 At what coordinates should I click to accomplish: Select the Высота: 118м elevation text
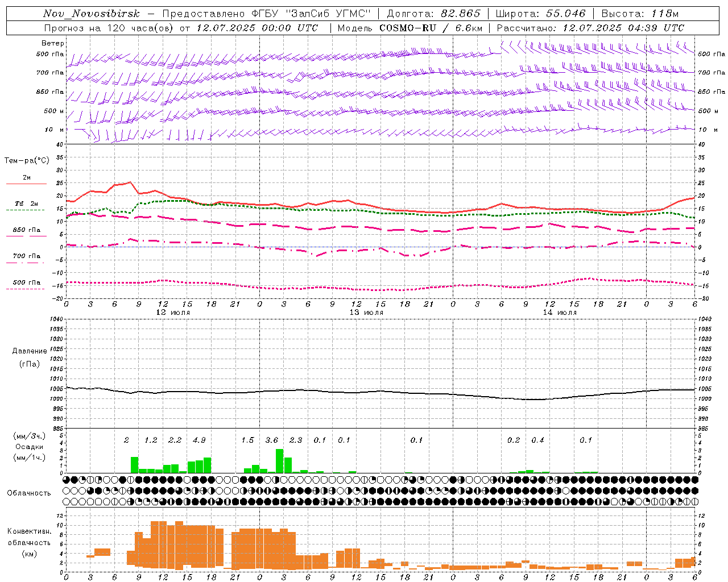(640, 14)
